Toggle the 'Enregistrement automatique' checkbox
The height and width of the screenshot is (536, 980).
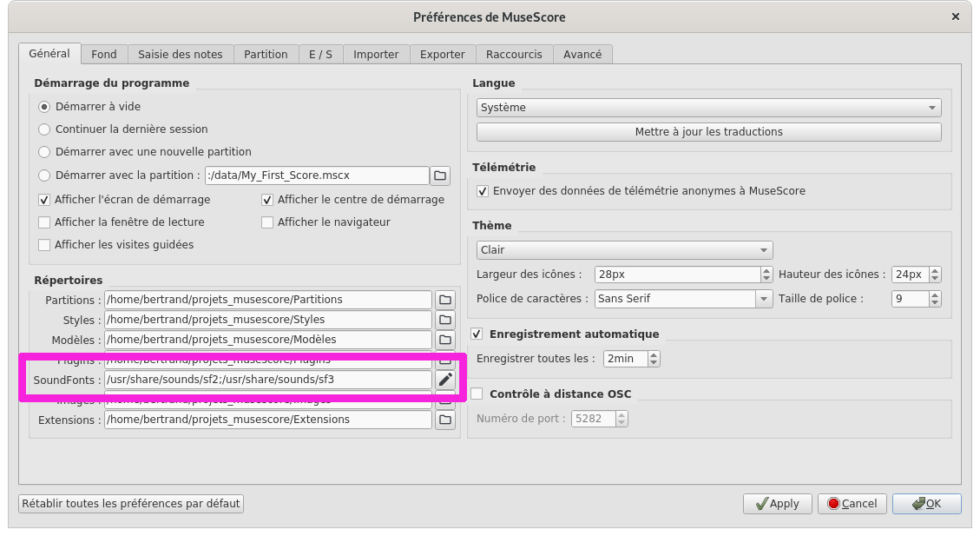[x=477, y=334]
